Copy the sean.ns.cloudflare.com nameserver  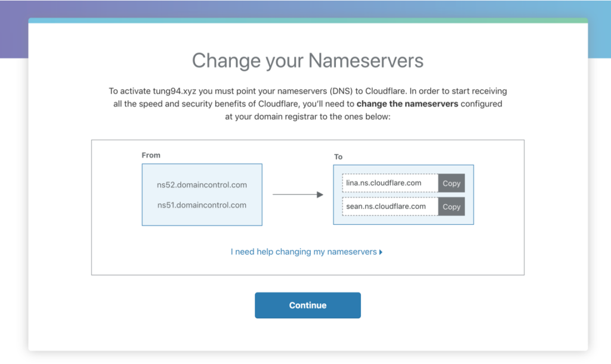click(451, 206)
